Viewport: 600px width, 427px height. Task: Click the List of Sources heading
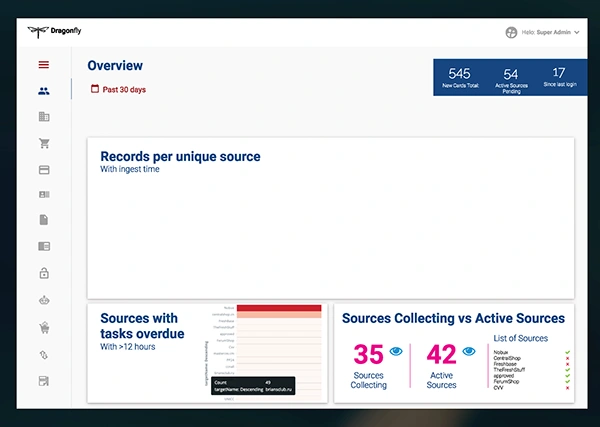coord(520,338)
